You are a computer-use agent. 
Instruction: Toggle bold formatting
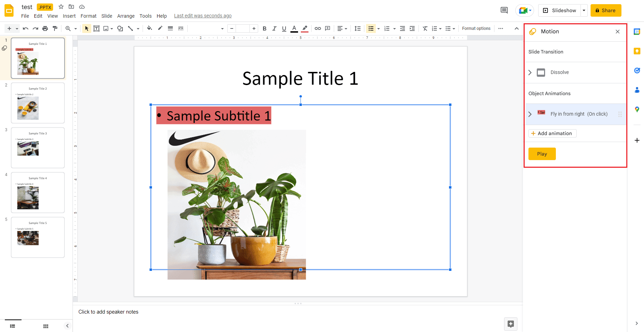tap(264, 28)
